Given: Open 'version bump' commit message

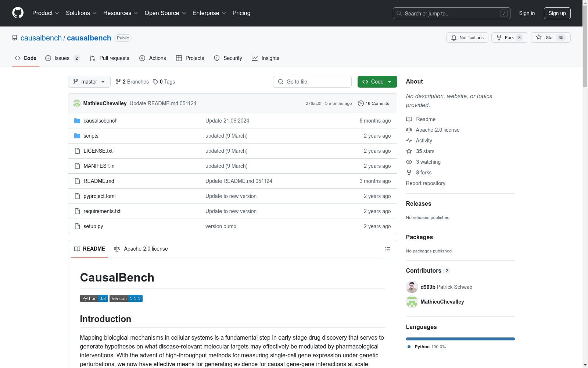Looking at the screenshot, I should click(221, 226).
